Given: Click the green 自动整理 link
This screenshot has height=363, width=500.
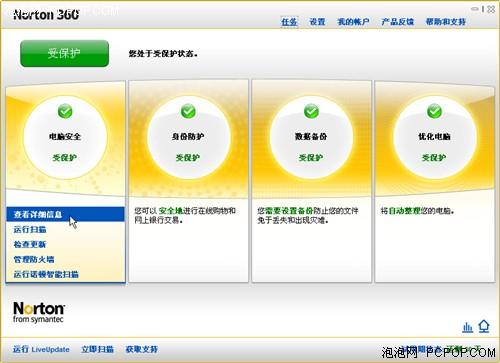Looking at the screenshot, I should pos(405,211).
